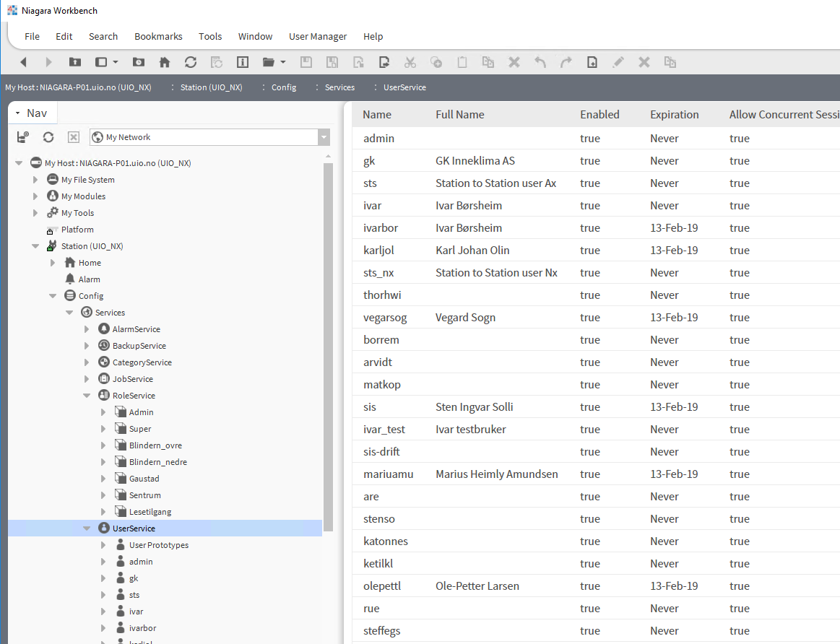Select Platform in the Nav tree
Viewport: 840px width, 644px height.
click(77, 230)
